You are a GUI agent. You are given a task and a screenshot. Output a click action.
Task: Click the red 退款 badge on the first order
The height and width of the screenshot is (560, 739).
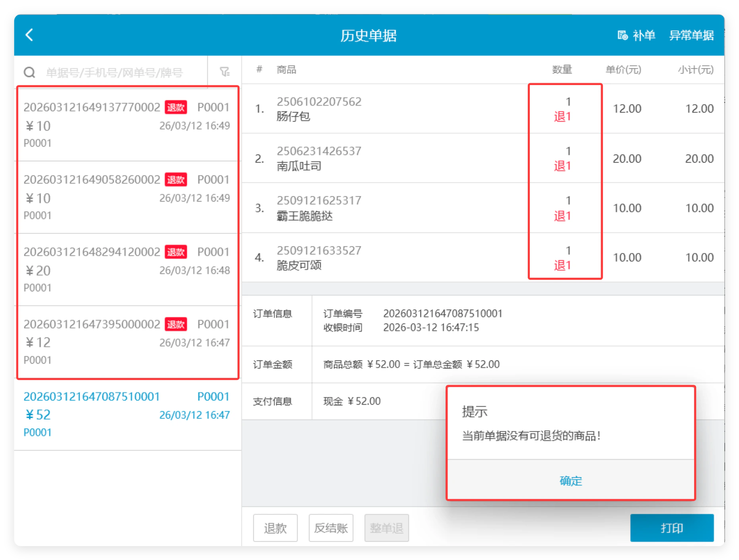coord(176,107)
